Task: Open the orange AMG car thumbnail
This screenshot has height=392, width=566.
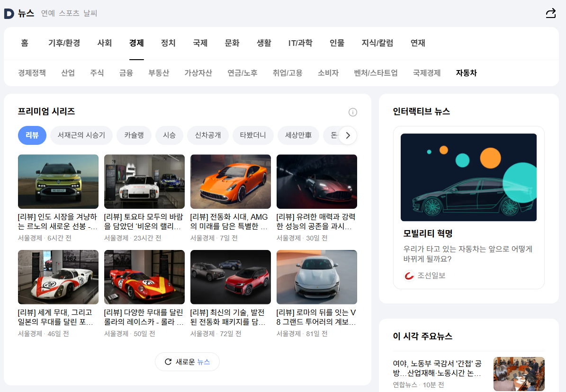Action: (231, 182)
